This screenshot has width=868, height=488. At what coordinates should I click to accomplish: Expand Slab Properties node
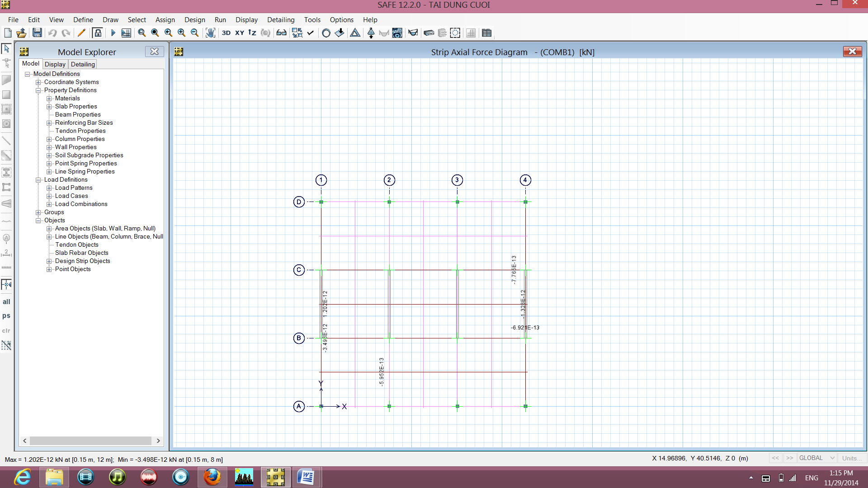point(49,107)
